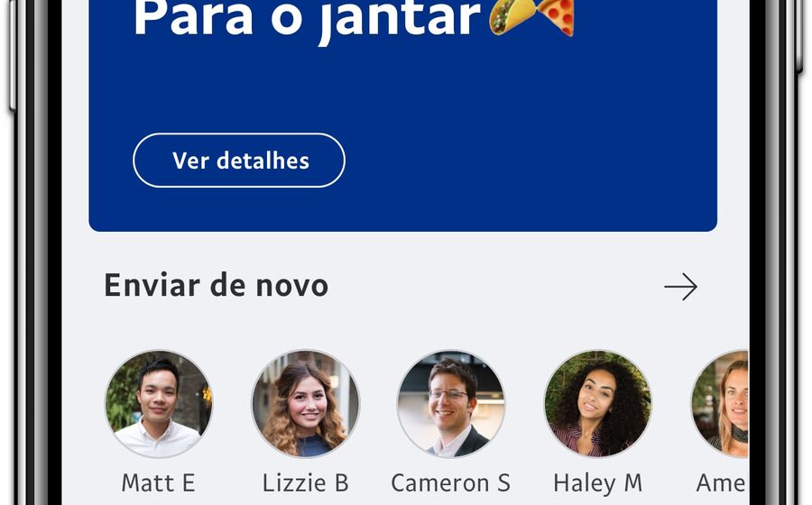Tap the gray space between Enviar de novo and arrow
The height and width of the screenshot is (505, 812).
[x=495, y=286]
